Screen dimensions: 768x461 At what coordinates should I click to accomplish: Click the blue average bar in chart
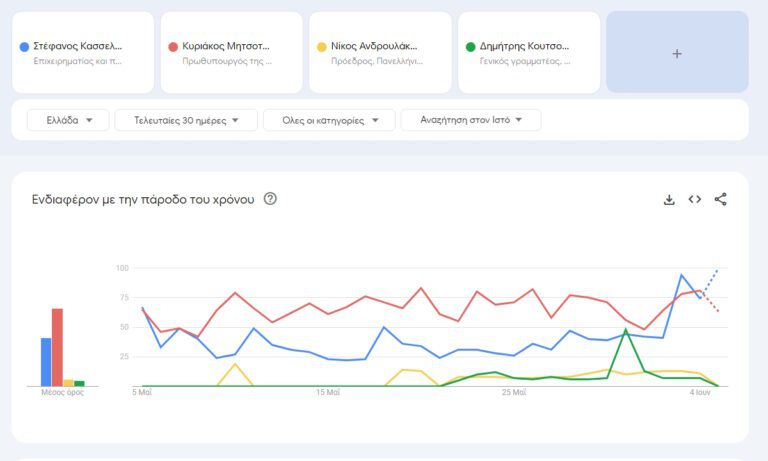pyautogui.click(x=46, y=361)
